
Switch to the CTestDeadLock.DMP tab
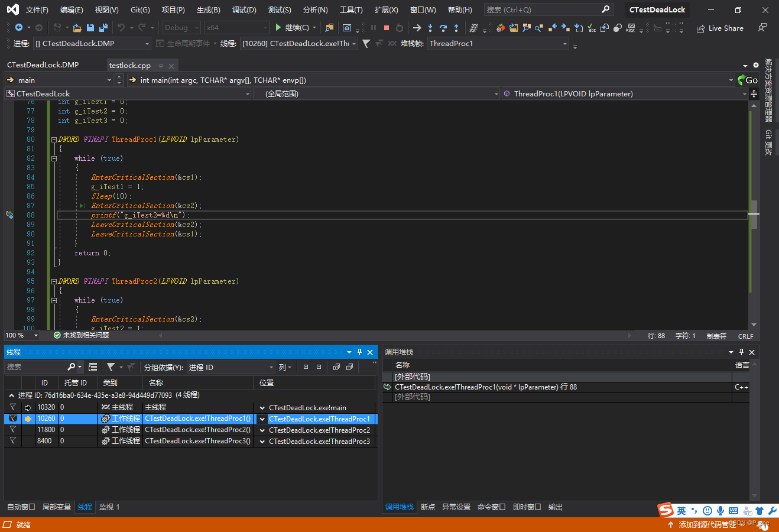43,65
